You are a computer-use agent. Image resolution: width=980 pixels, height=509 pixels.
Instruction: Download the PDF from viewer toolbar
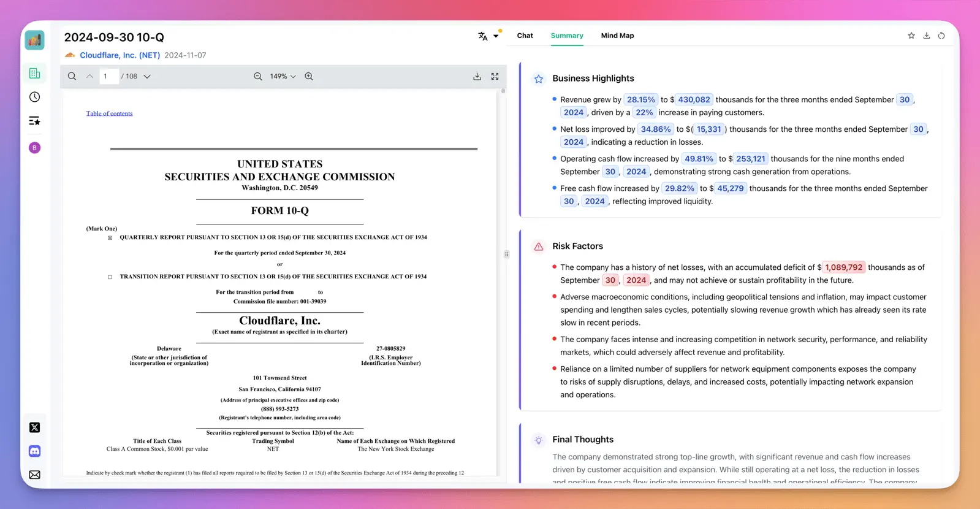(x=477, y=77)
